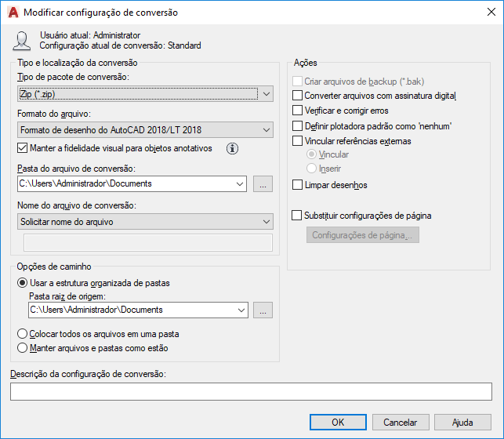The width and height of the screenshot is (504, 439).
Task: Click the description text field
Action: point(251,391)
